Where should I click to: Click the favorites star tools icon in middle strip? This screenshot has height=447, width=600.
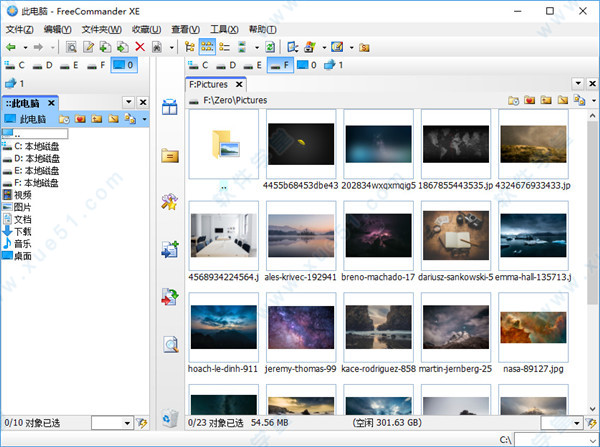tap(170, 203)
